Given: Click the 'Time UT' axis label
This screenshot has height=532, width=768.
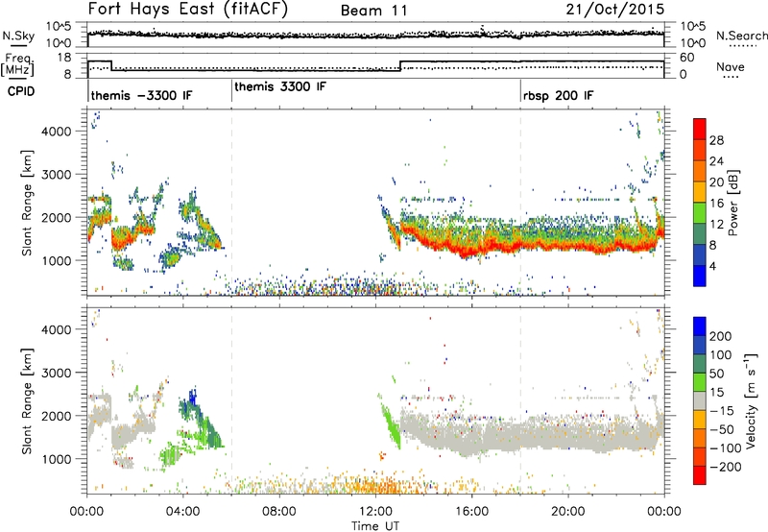Looking at the screenshot, I should coord(375,525).
